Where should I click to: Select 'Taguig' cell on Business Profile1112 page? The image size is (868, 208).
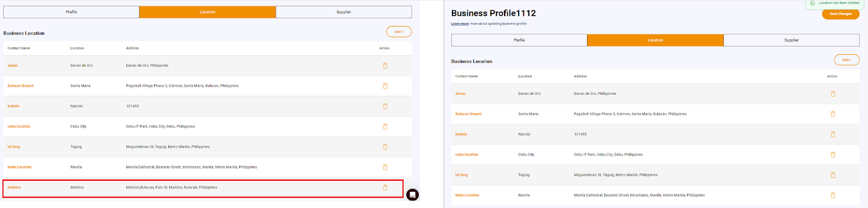click(524, 175)
